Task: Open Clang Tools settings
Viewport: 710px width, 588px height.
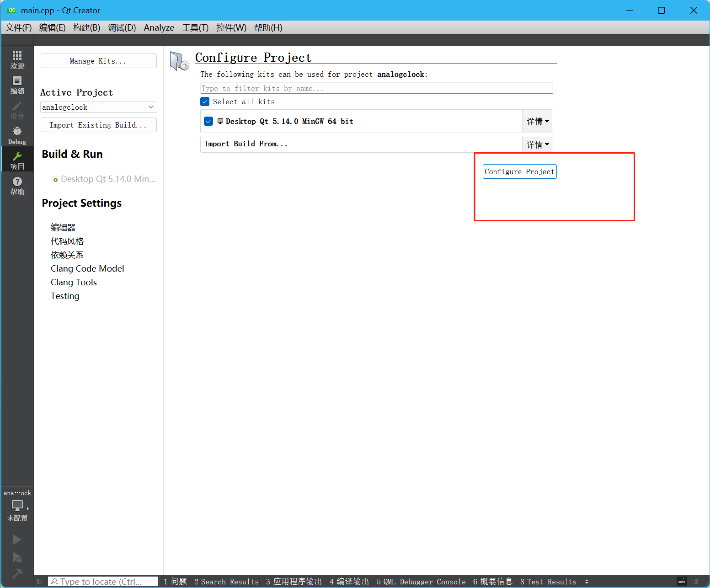Action: (74, 282)
